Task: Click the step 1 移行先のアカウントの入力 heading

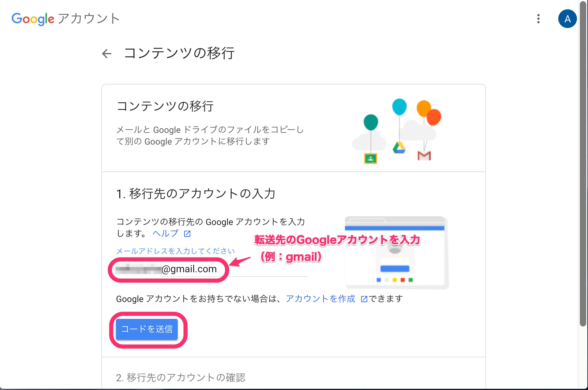Action: point(196,194)
